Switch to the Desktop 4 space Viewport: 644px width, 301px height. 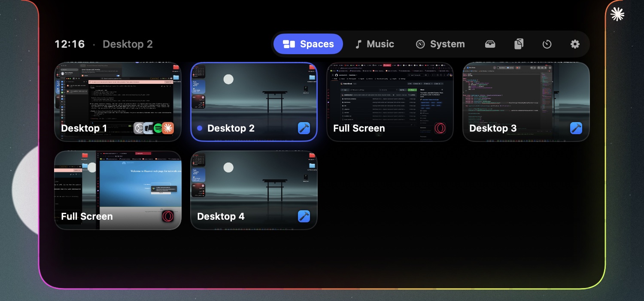254,190
